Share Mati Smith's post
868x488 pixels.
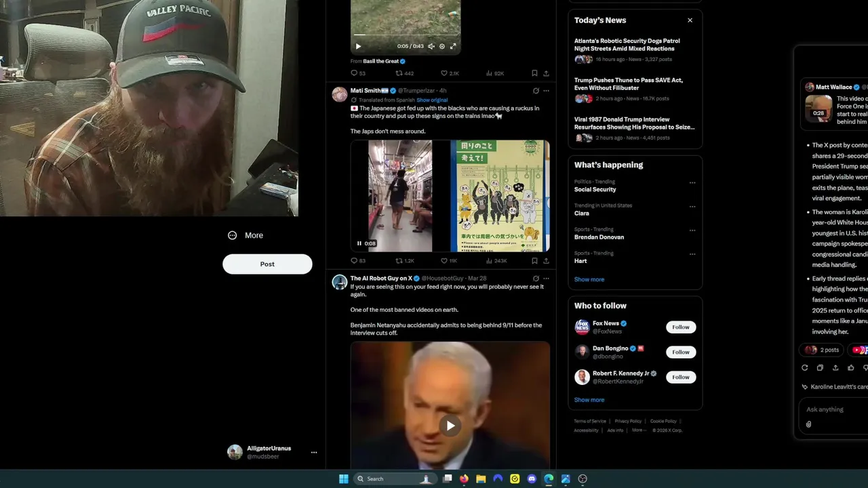pyautogui.click(x=546, y=260)
